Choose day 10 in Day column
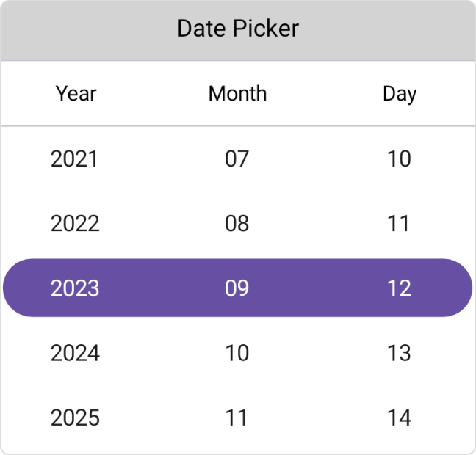Image resolution: width=476 pixels, height=455 pixels. (399, 159)
